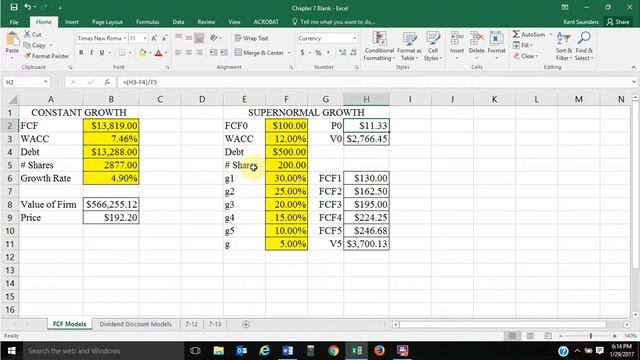Switch to Page Break Preview view
The width and height of the screenshot is (640, 360).
click(x=548, y=336)
